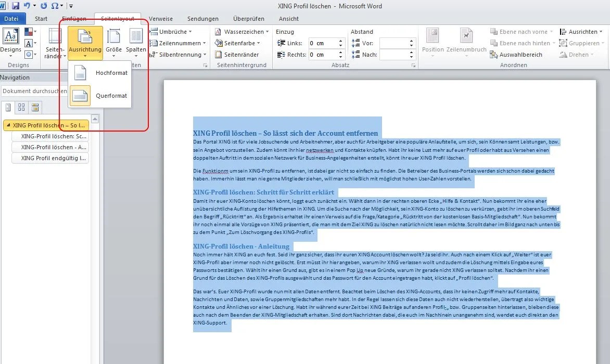The width and height of the screenshot is (610, 364).
Task: Collapse the XING Profil löschen – So l... heading
Action: point(8,125)
